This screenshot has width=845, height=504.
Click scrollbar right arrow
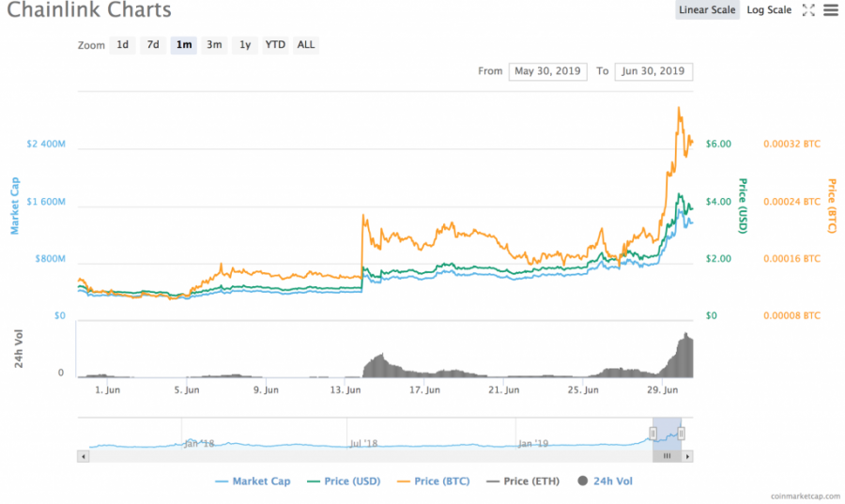[x=687, y=457]
